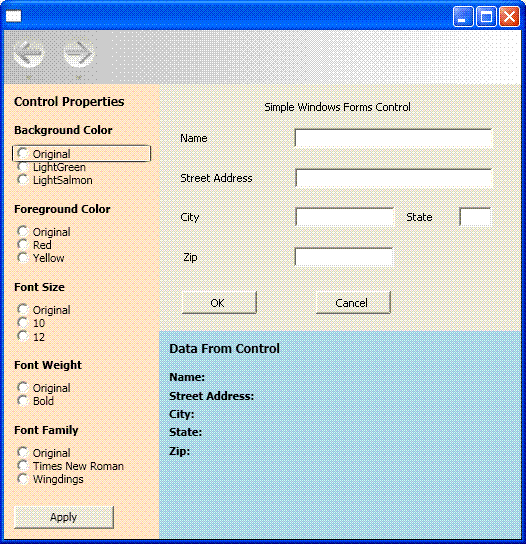The width and height of the screenshot is (526, 544).
Task: Choose Red foreground color
Action: point(35,245)
